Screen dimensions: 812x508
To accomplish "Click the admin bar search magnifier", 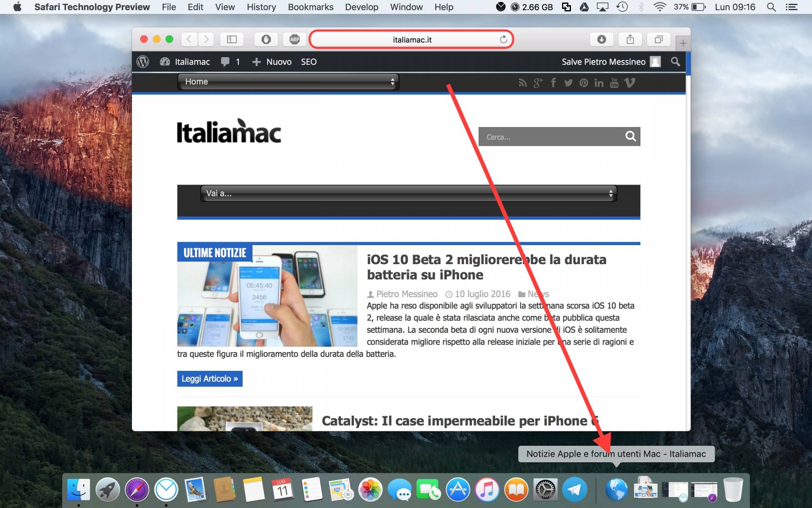I will click(x=675, y=62).
